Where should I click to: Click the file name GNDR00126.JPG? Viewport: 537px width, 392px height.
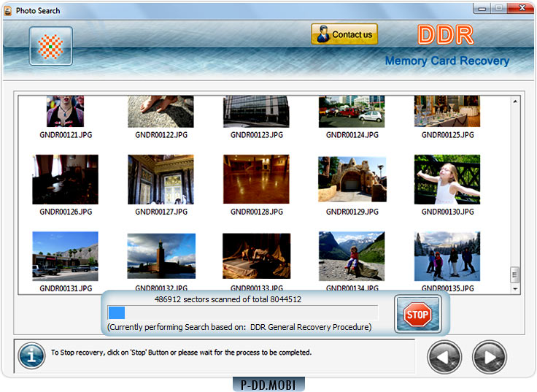click(66, 212)
